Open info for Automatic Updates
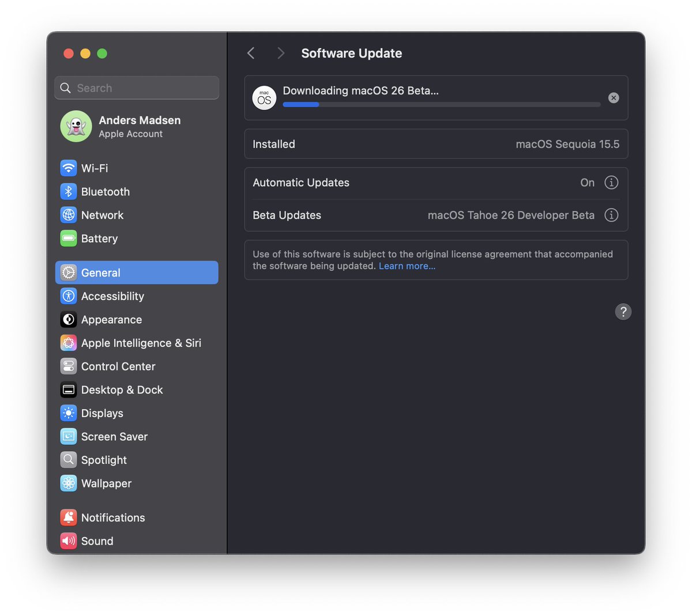The width and height of the screenshot is (692, 616). pyautogui.click(x=611, y=183)
